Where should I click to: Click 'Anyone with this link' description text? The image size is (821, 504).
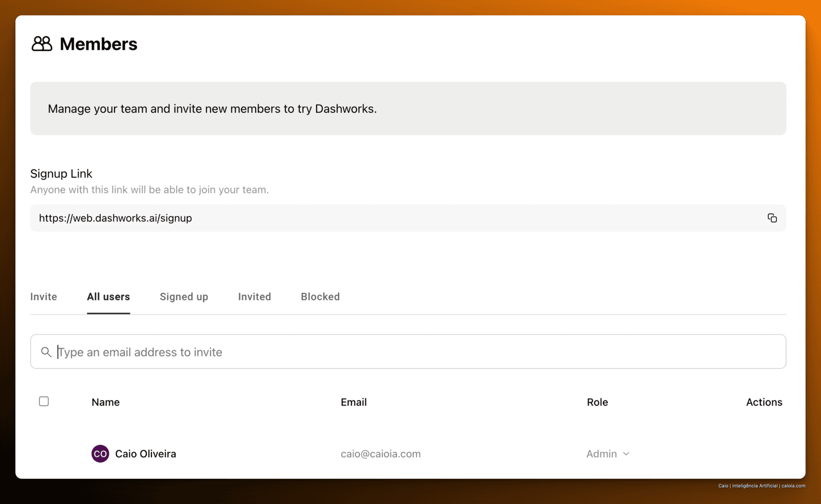149,190
